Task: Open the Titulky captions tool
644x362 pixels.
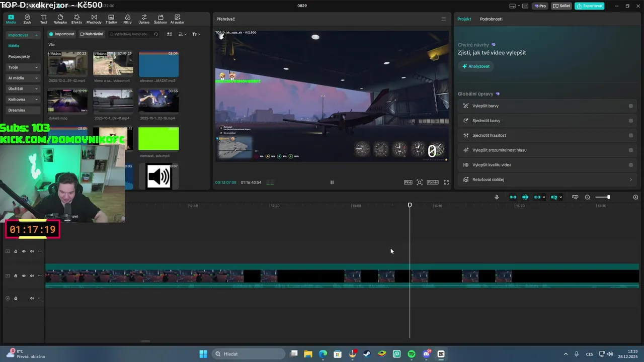Action: coord(111,19)
